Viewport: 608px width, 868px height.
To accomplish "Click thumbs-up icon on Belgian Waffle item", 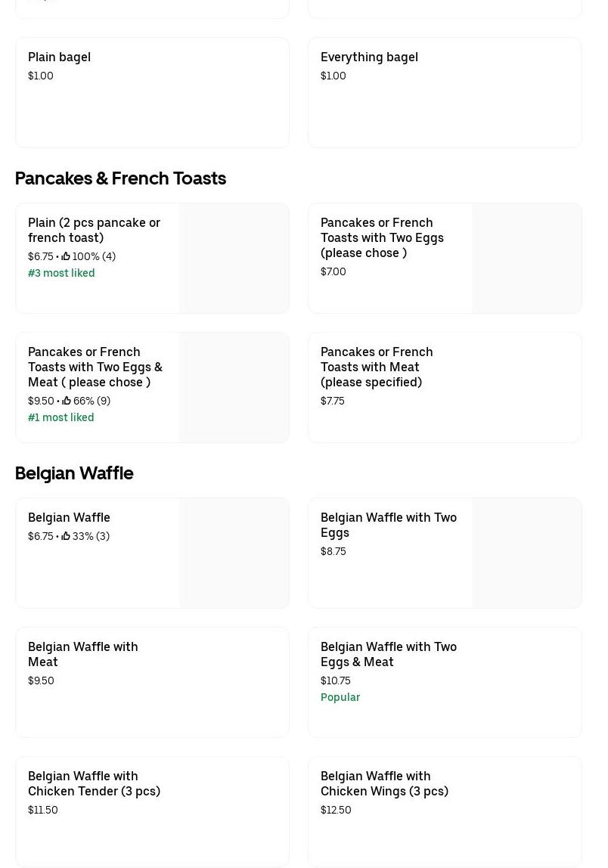I will point(66,536).
